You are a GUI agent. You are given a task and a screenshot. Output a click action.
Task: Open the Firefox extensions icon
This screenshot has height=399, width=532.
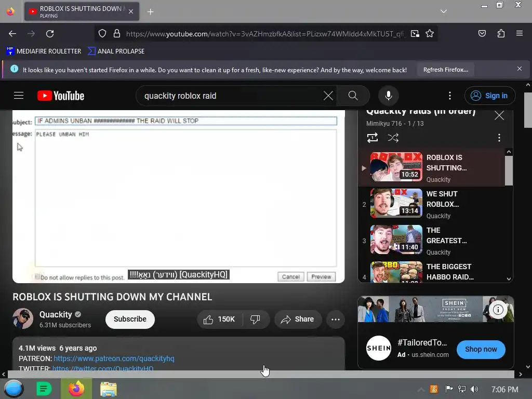click(x=501, y=33)
